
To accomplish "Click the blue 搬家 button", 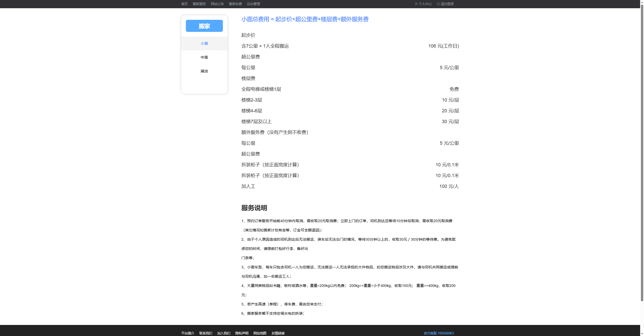I will (x=204, y=26).
